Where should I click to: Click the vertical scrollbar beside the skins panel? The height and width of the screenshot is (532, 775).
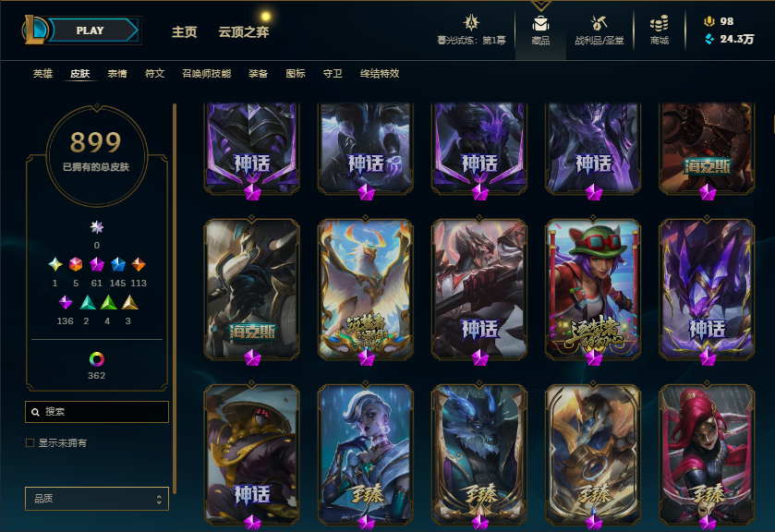click(175, 298)
